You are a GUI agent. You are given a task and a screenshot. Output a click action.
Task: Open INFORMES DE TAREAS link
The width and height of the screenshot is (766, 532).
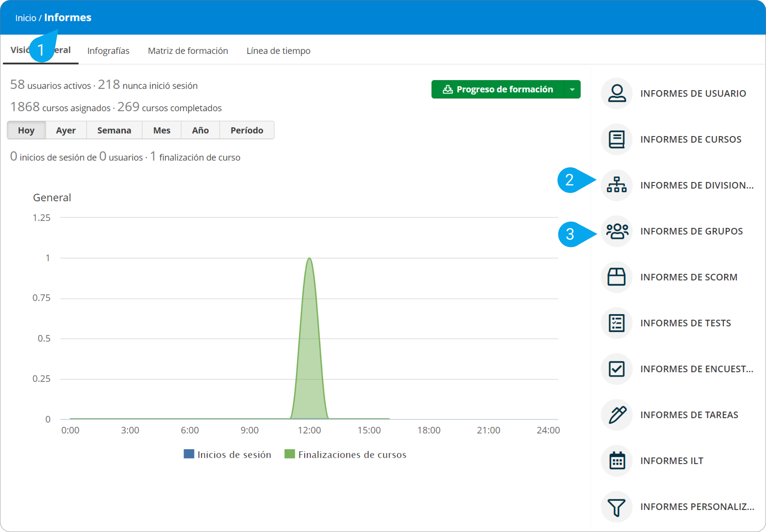689,415
